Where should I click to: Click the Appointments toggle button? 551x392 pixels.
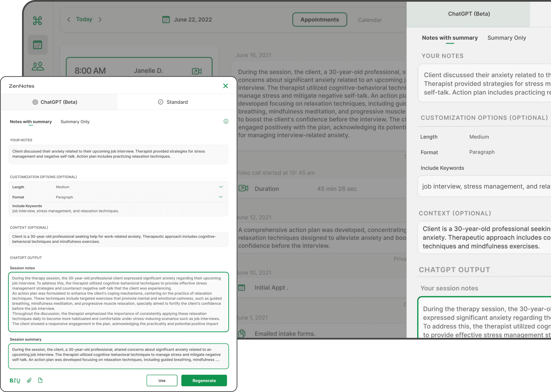(320, 19)
